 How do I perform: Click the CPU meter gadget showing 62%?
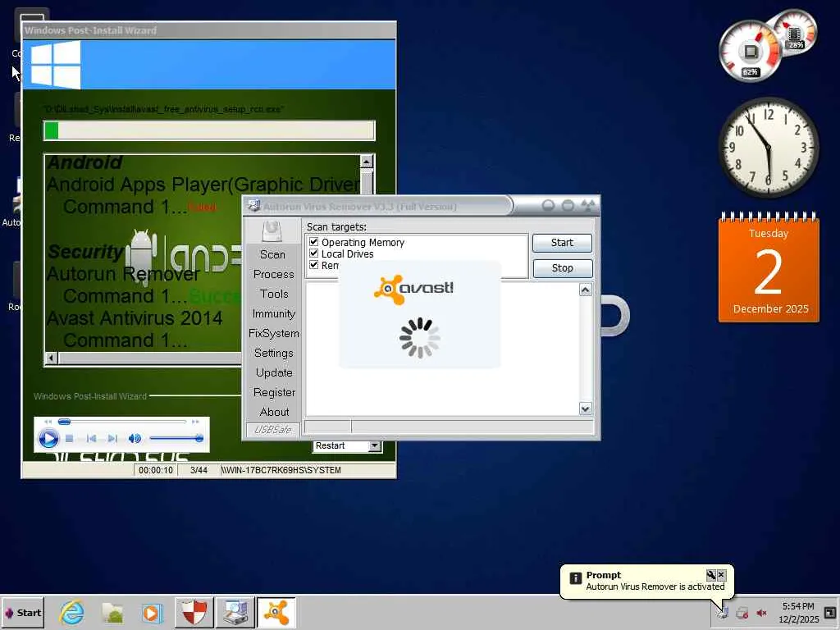(750, 52)
